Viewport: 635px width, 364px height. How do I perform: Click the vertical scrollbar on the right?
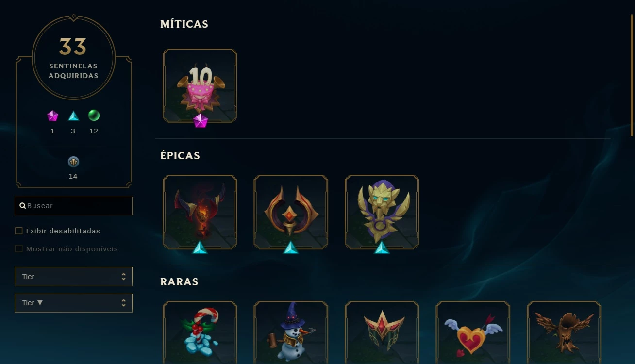tap(632, 75)
